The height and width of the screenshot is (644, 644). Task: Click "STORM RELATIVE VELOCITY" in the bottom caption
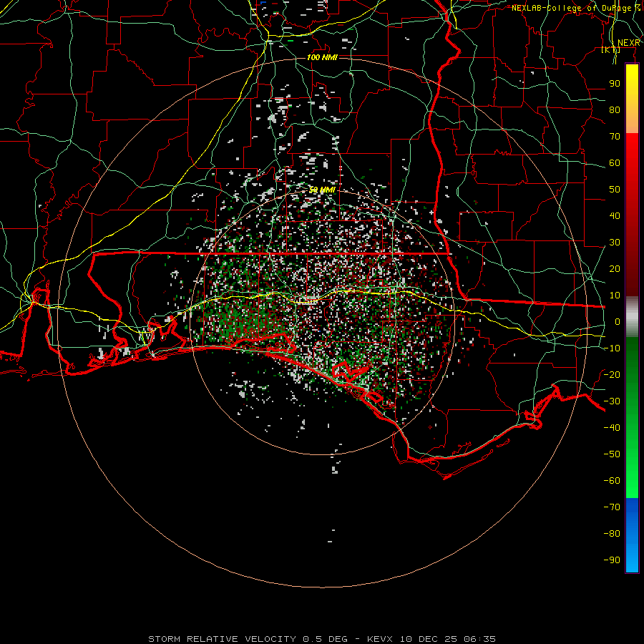[222, 639]
